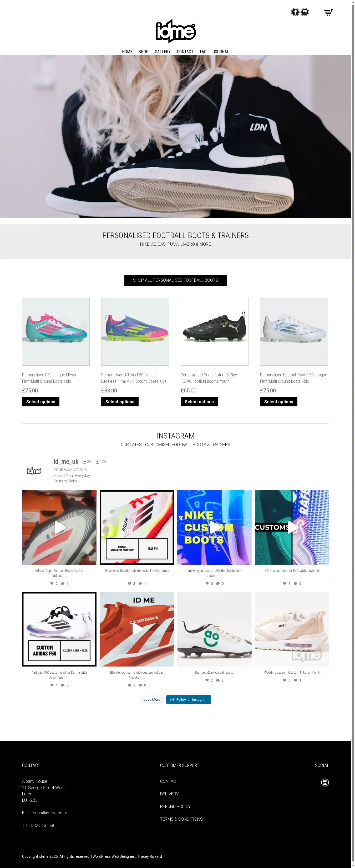The width and height of the screenshot is (355, 868).
Task: Play the Puma Customs Rafe video
Action: point(292,527)
